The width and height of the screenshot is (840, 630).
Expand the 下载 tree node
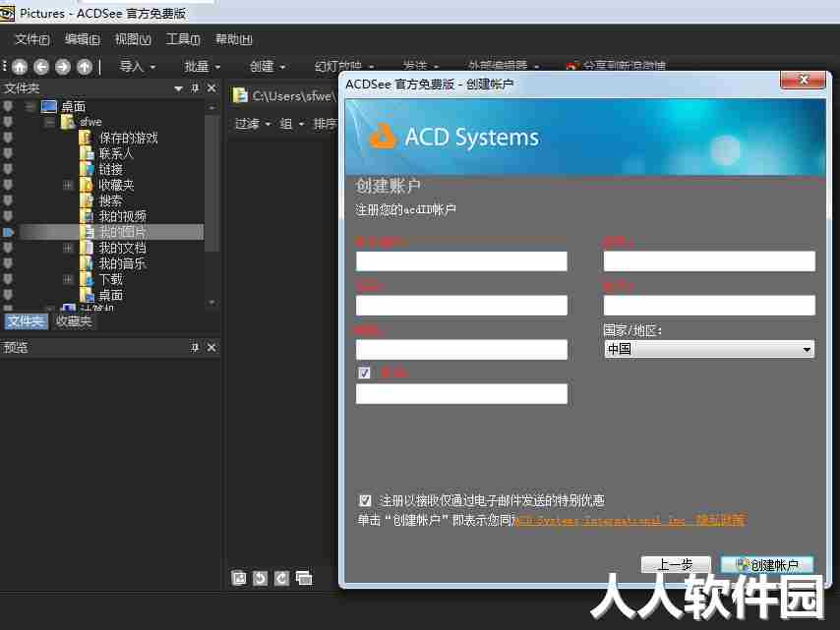(x=68, y=279)
